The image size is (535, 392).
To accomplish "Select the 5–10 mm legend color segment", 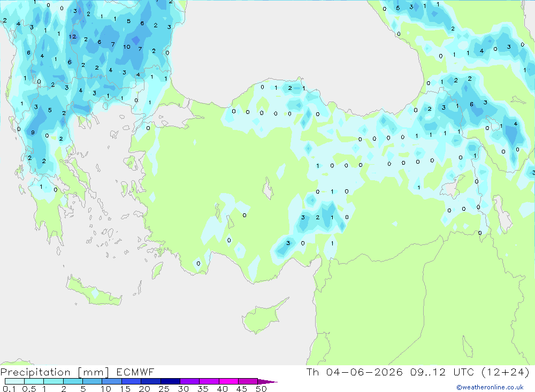I will coord(93,381).
